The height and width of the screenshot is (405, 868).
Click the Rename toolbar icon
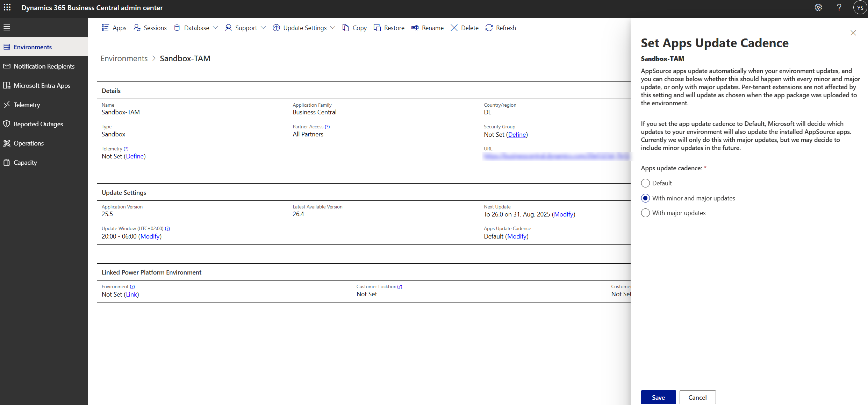[415, 28]
